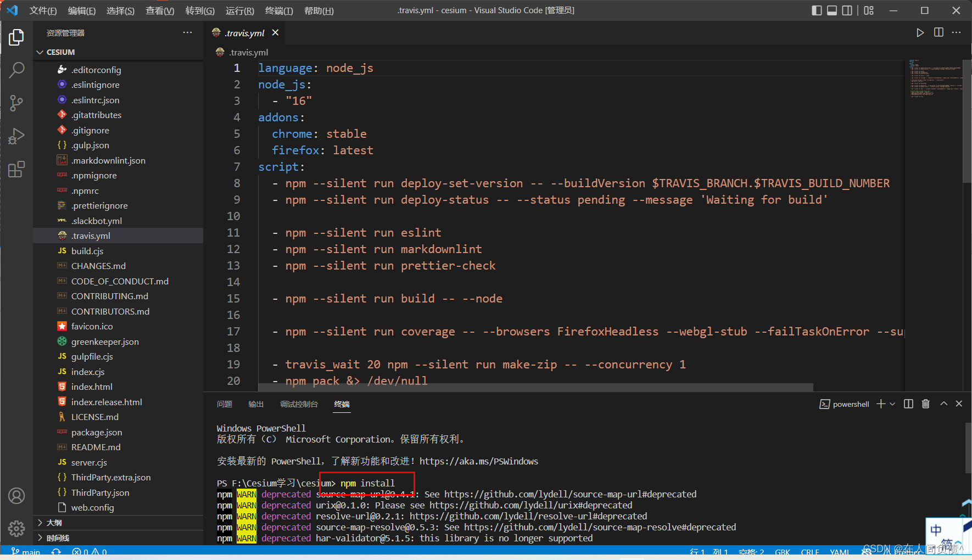Viewport: 972px width, 560px height.
Task: Open README.md in explorer
Action: pos(118,447)
